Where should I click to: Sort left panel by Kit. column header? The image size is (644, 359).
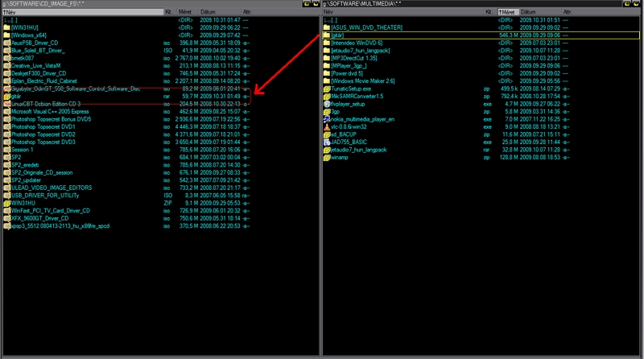click(x=169, y=12)
